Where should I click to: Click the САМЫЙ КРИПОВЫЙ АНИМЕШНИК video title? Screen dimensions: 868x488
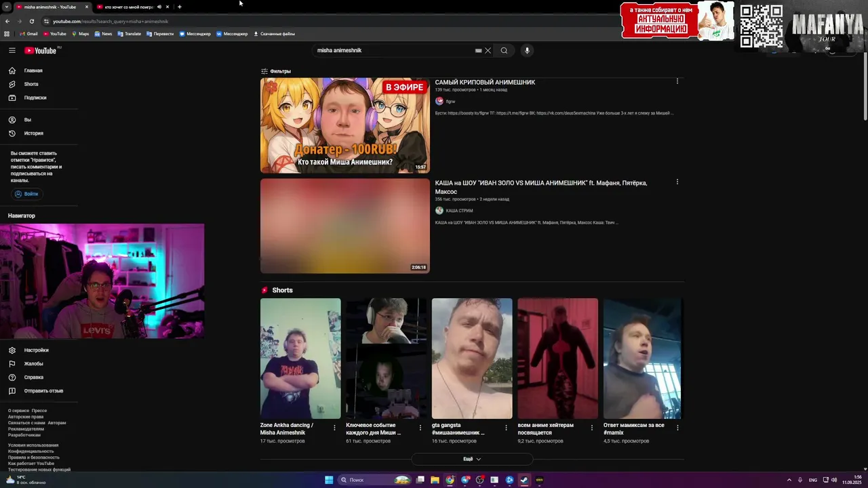click(x=485, y=82)
